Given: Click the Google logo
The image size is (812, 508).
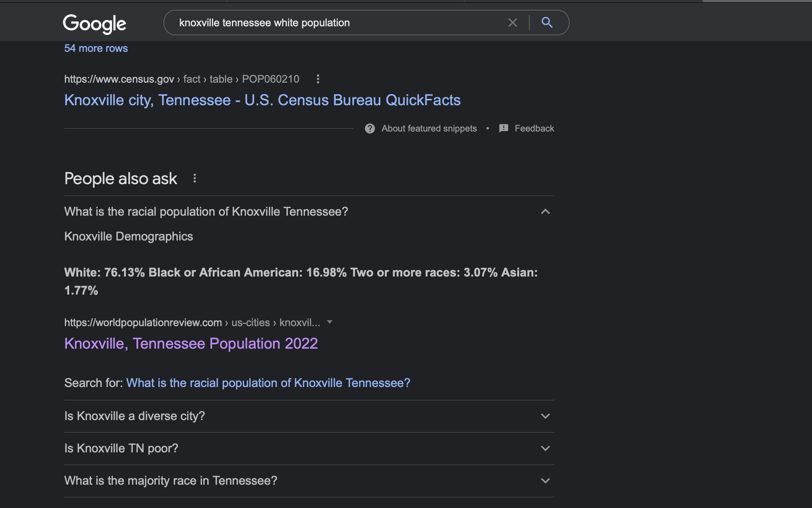Looking at the screenshot, I should tap(94, 24).
